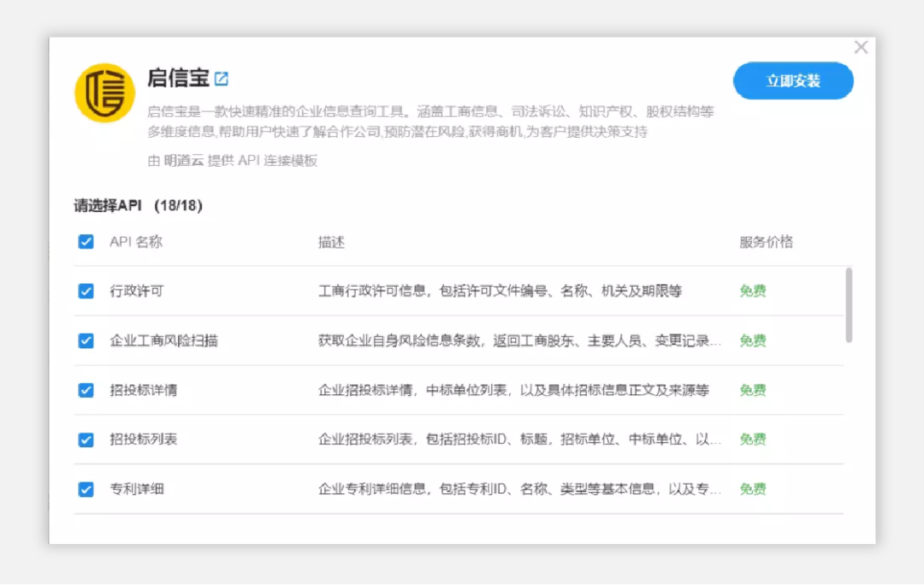
Task: Untick the 专利详细 checkbox
Action: [86, 489]
